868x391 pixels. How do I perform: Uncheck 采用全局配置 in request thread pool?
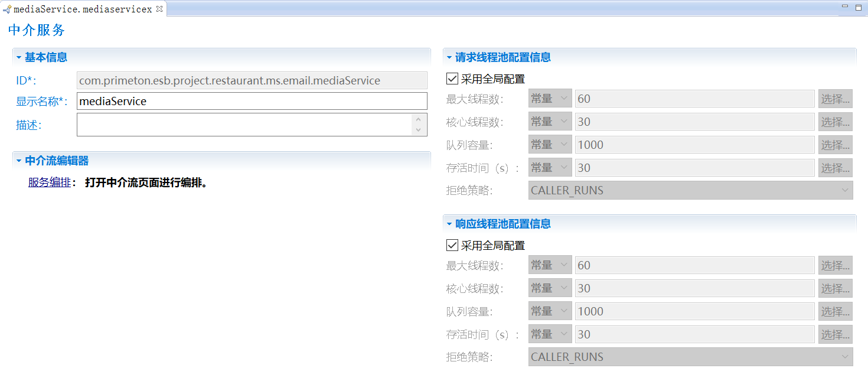pyautogui.click(x=453, y=79)
